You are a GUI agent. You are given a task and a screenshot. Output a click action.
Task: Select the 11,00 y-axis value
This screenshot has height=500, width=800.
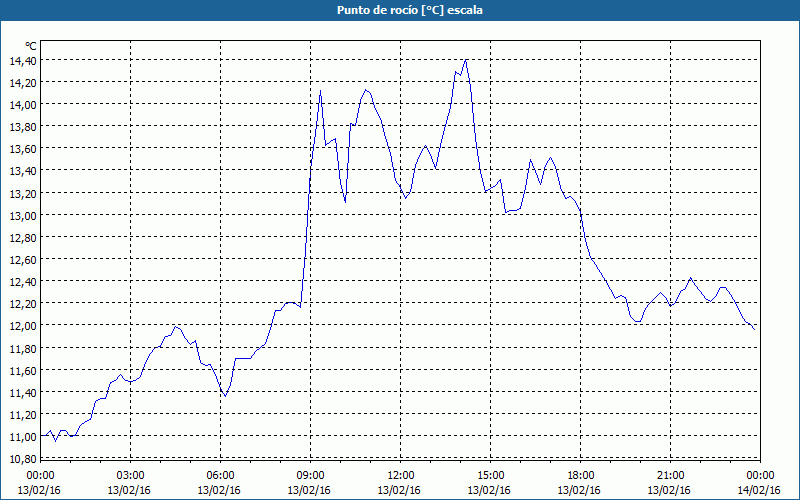(23, 436)
